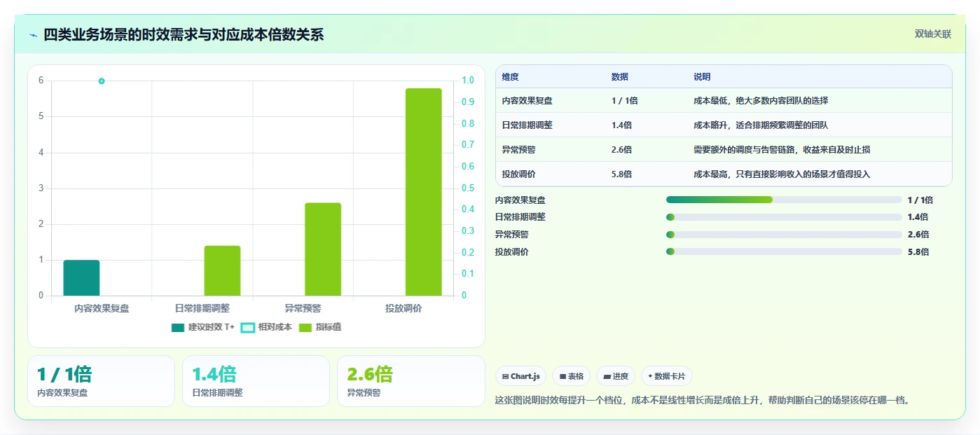Screen dimensions: 980x435
Task: Click the 投放调价 table row cell
Action: pos(519,174)
